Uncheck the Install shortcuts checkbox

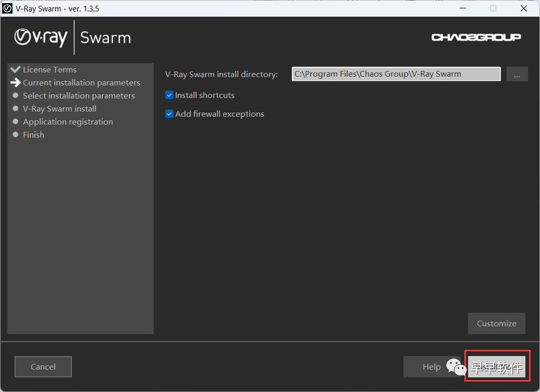pos(169,95)
